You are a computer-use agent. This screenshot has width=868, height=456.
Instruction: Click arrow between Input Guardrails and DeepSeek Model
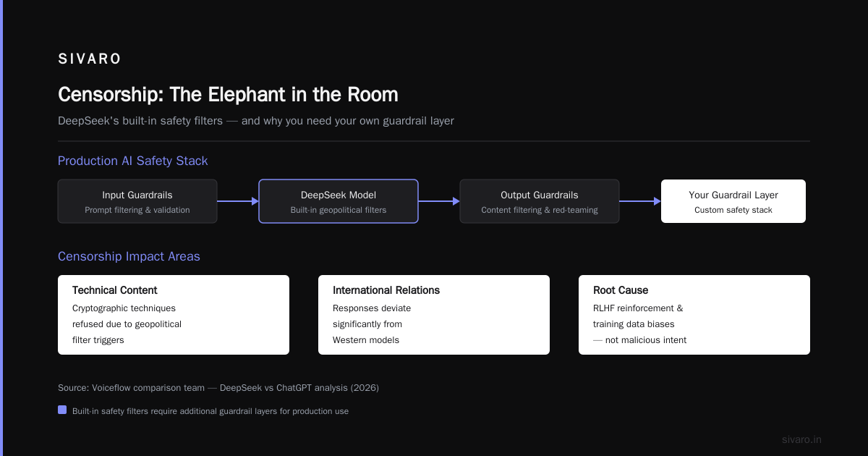(238, 201)
